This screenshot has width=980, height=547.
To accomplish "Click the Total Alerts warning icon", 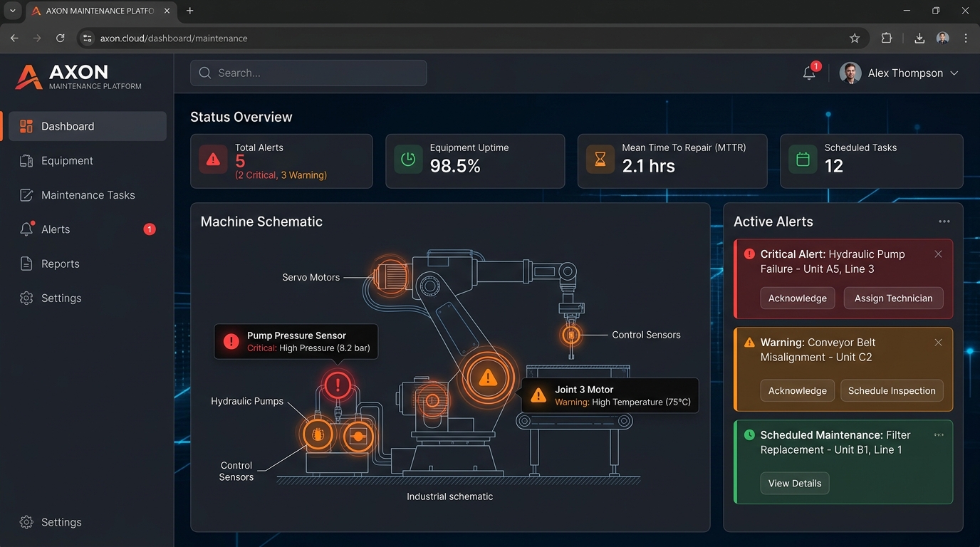I will click(x=213, y=160).
